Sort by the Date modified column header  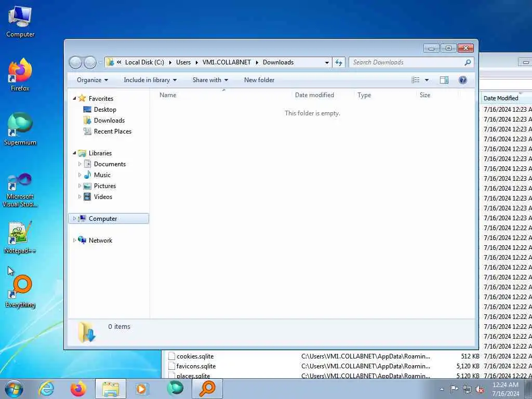pos(323,95)
